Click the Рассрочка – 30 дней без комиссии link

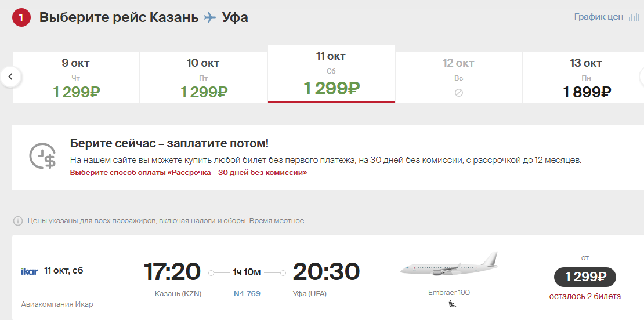189,173
